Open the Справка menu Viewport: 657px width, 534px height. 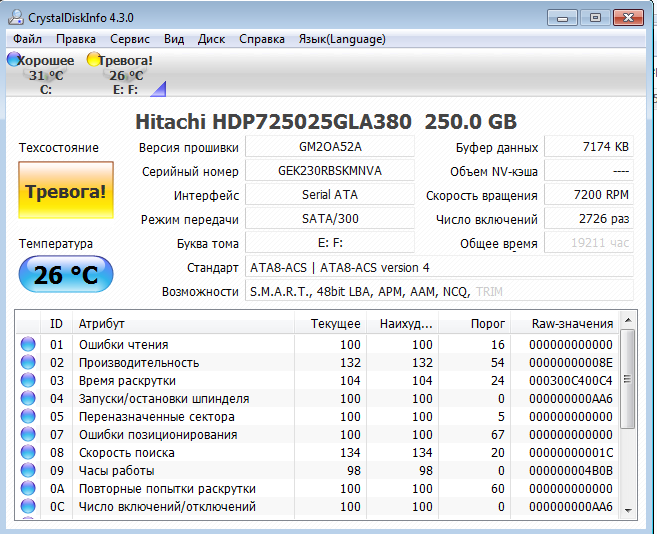tap(262, 39)
